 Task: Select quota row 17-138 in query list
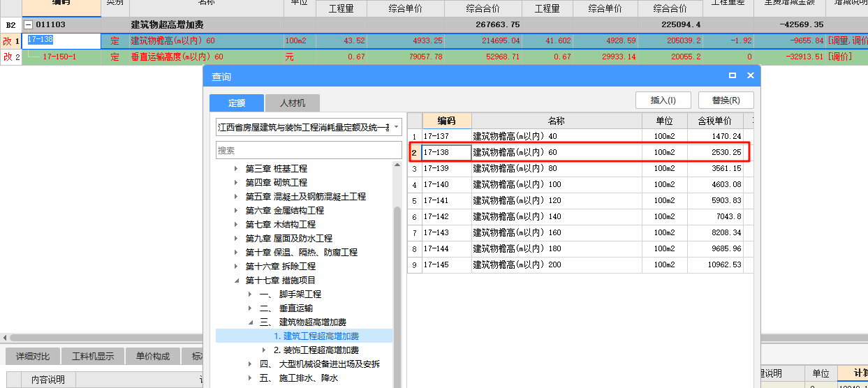[x=580, y=152]
